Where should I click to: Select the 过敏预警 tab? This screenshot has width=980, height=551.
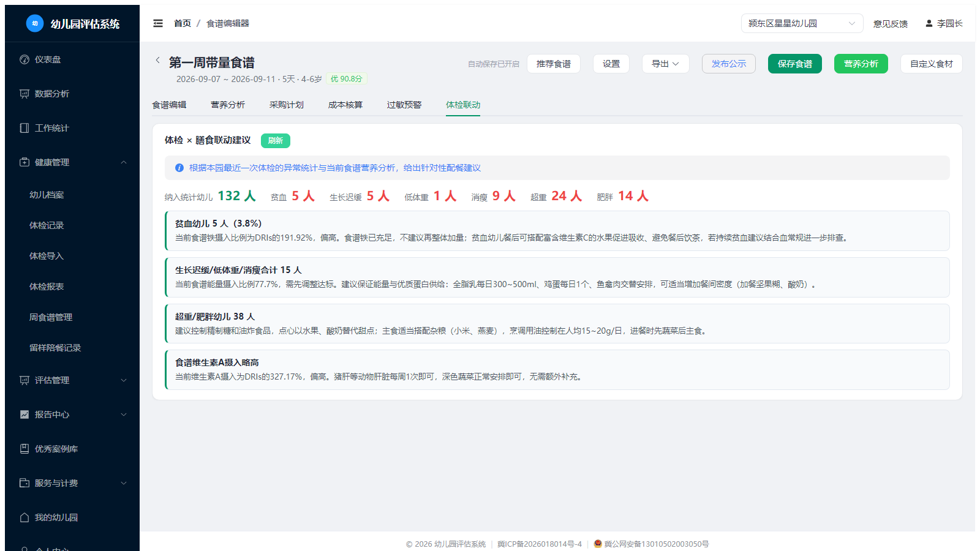point(404,105)
